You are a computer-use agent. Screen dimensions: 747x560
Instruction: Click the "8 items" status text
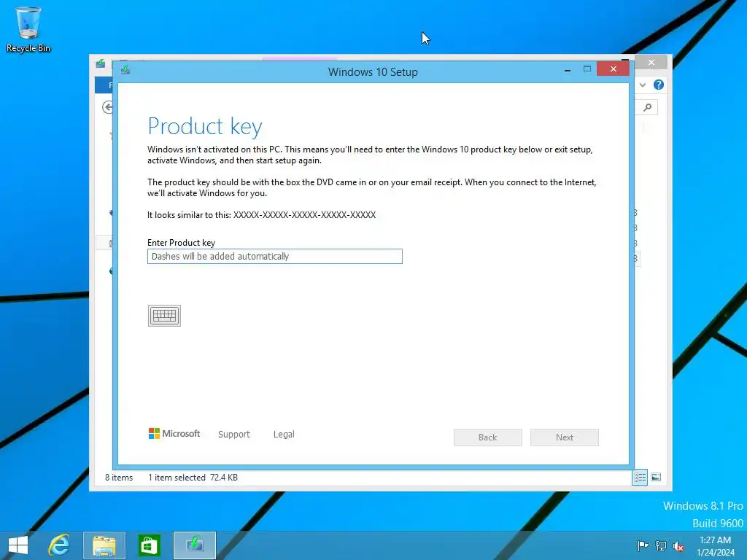pyautogui.click(x=119, y=477)
